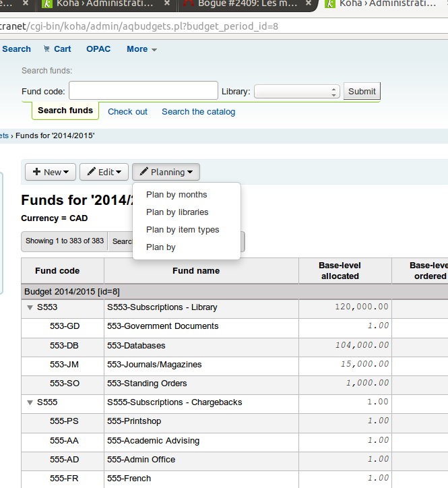The height and width of the screenshot is (488, 448).
Task: Switch to Check out search tab
Action: [x=127, y=112]
